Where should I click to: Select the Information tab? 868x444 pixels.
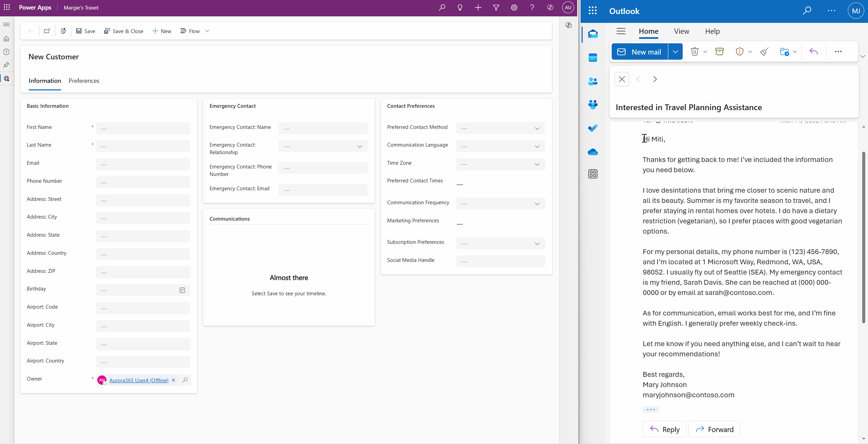click(x=45, y=80)
